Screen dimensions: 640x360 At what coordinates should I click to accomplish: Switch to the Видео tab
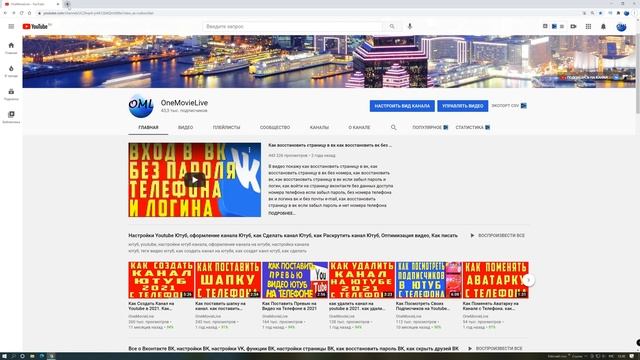(x=185, y=127)
